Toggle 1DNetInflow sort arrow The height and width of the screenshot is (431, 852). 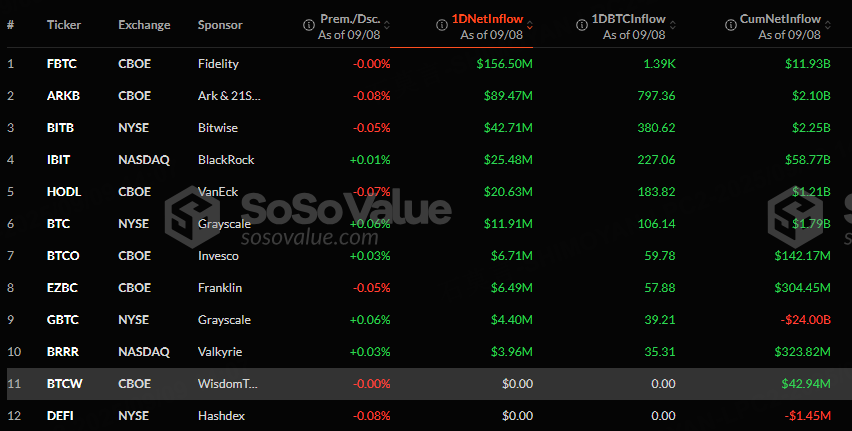click(x=529, y=24)
